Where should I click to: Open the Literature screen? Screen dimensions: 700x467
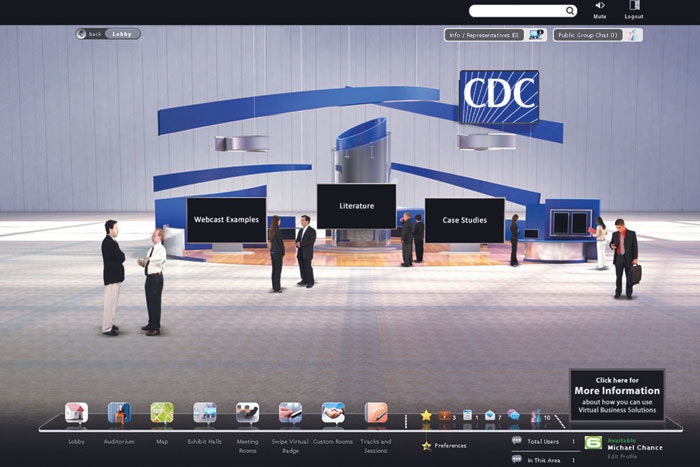coord(357,206)
